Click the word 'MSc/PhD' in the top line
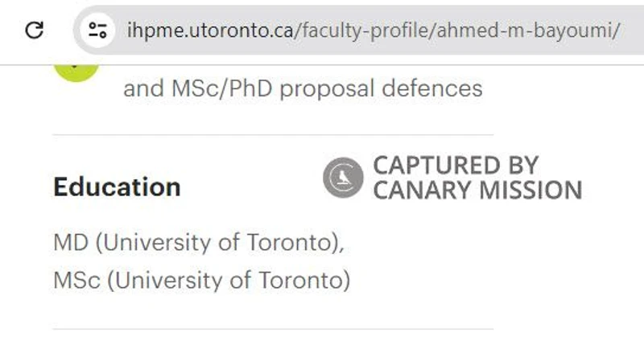 222,88
